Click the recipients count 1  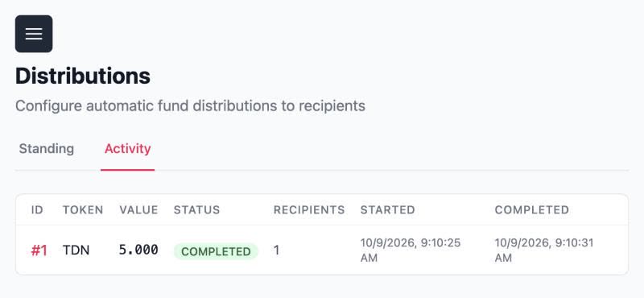(276, 250)
